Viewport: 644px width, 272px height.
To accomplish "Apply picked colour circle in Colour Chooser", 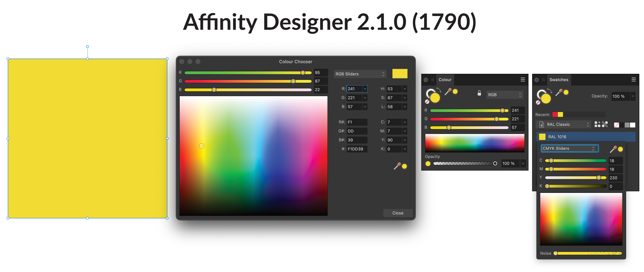I will tap(404, 166).
